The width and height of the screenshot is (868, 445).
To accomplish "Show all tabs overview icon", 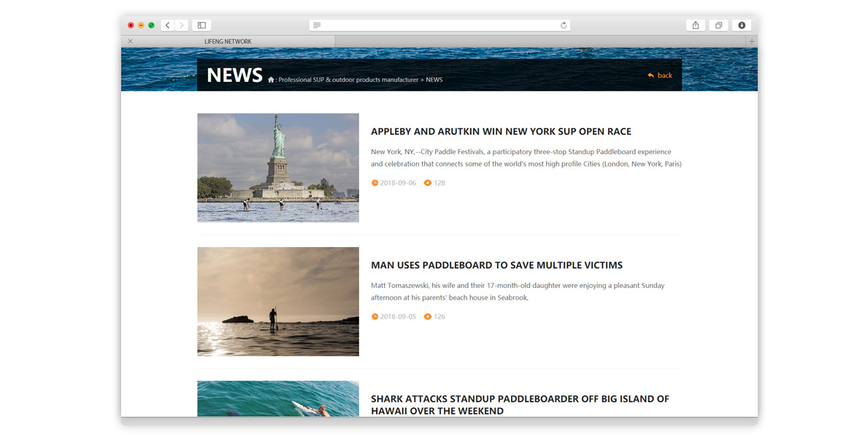I will [x=718, y=25].
